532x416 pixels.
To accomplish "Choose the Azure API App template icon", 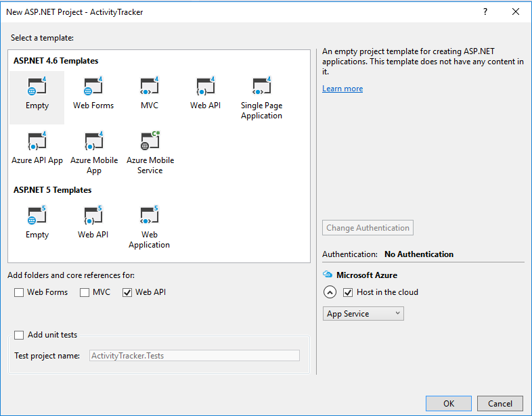I will coord(37,141).
